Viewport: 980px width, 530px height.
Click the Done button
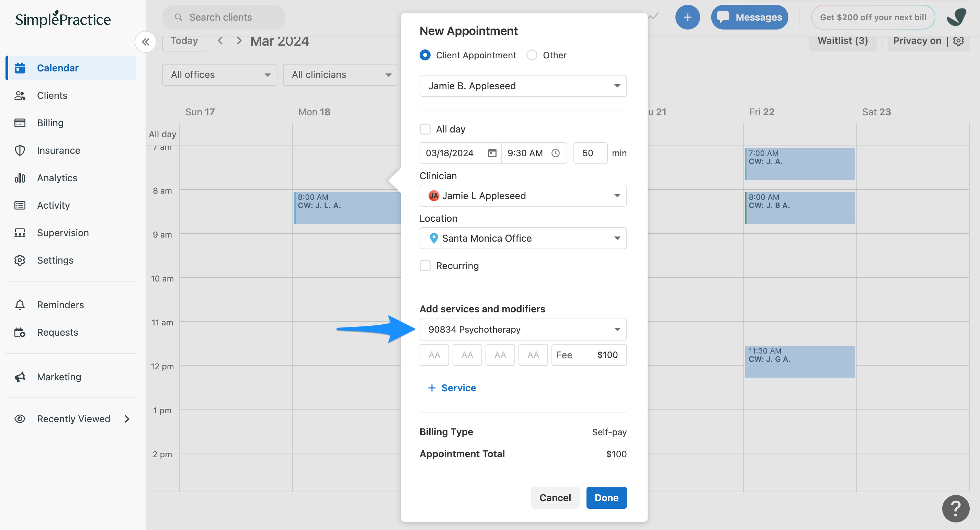(606, 497)
